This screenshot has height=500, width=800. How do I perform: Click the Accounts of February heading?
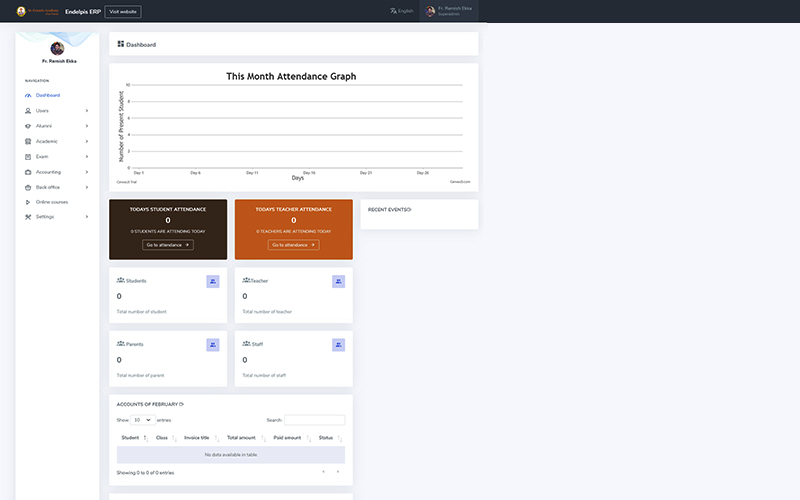click(150, 404)
